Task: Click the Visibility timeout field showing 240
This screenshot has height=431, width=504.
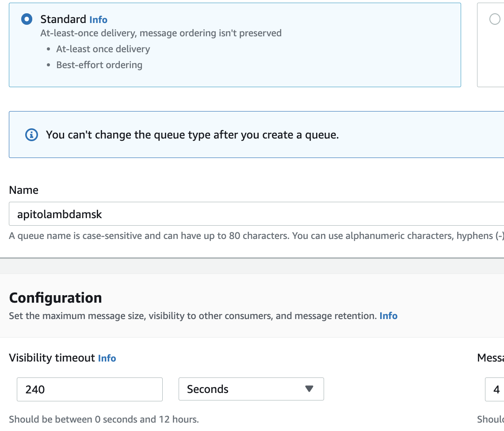Action: coord(89,389)
